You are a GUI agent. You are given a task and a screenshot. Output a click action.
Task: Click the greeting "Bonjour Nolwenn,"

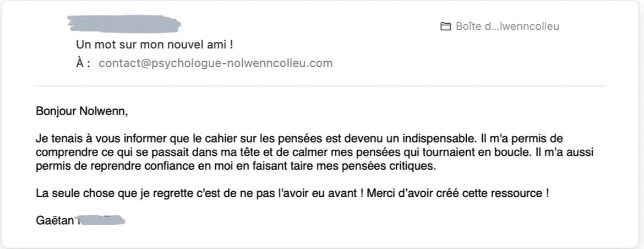[81, 112]
